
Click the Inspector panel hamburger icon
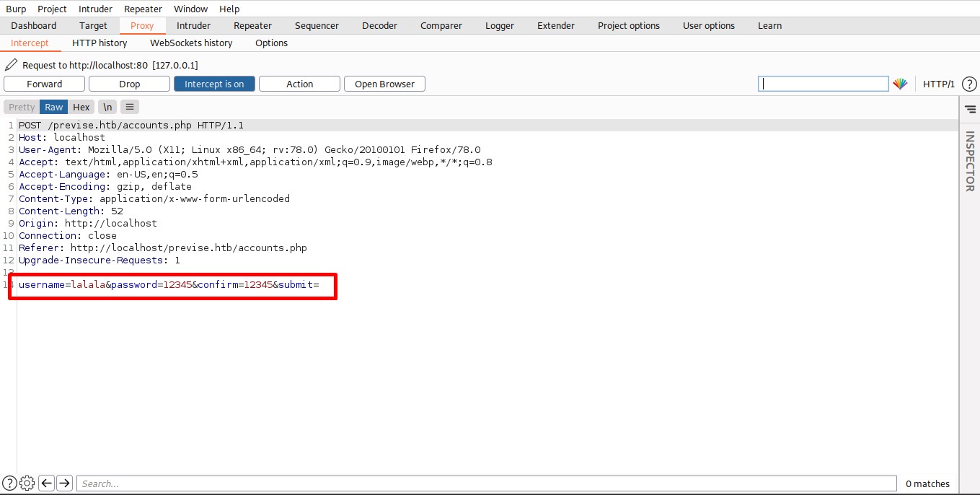[970, 110]
